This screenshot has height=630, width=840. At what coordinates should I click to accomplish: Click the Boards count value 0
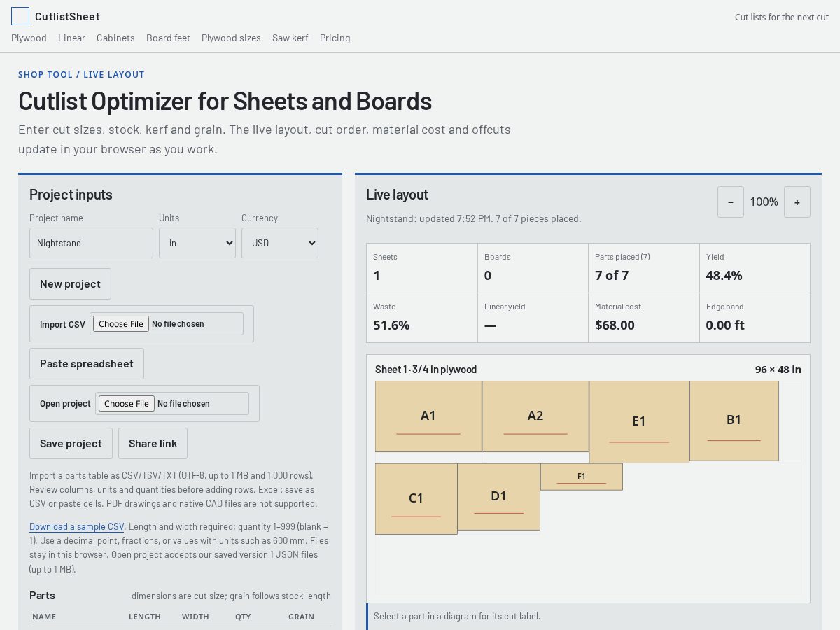click(488, 275)
